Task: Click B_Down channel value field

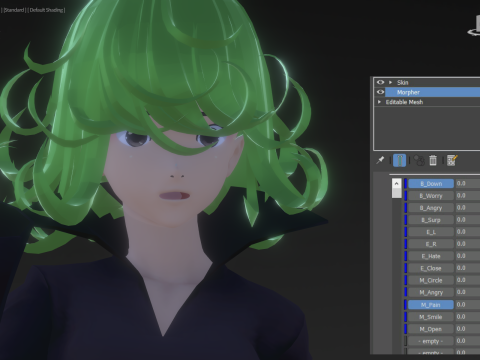Action: tap(468, 184)
